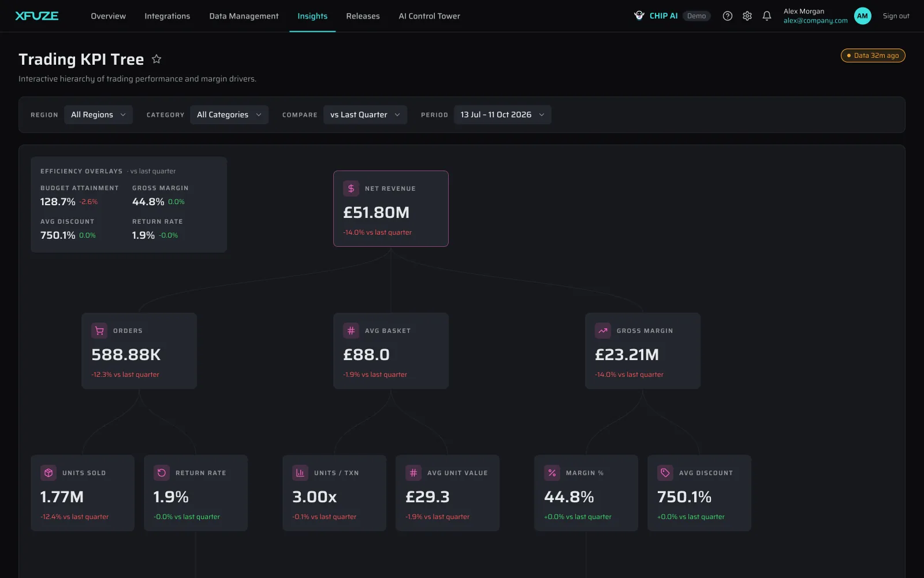The height and width of the screenshot is (578, 924).
Task: Click the Avg Basket hash icon
Action: pos(351,331)
